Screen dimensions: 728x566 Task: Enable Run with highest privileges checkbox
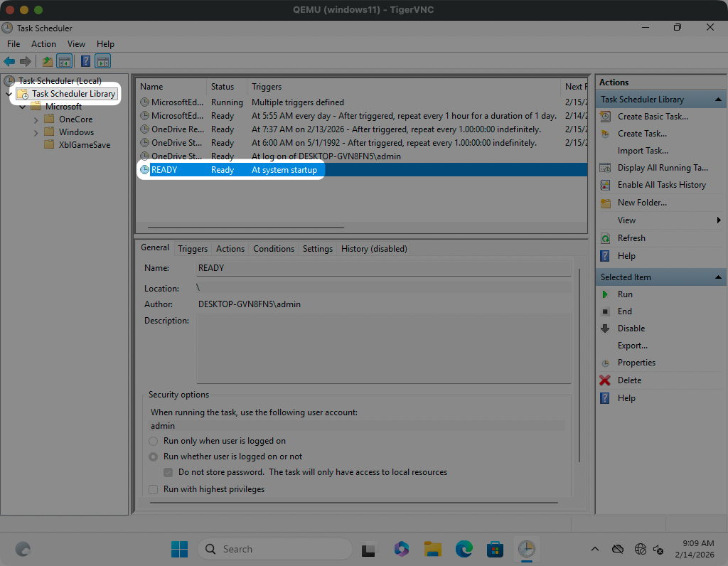pos(154,489)
